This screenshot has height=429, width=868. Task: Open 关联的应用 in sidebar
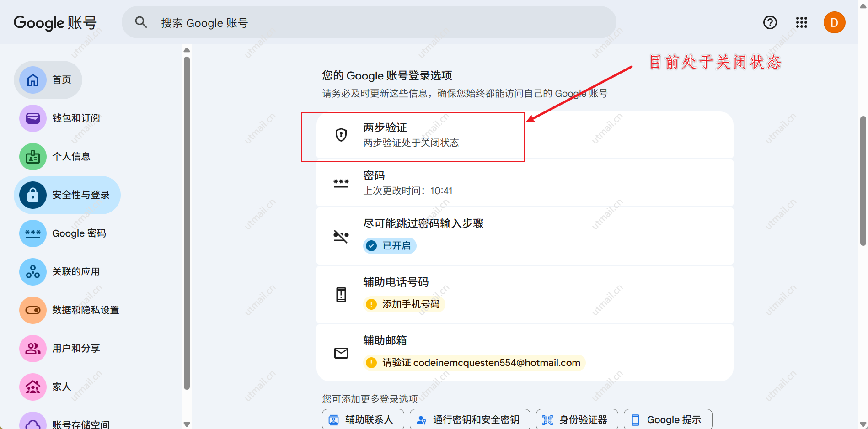[x=61, y=272]
